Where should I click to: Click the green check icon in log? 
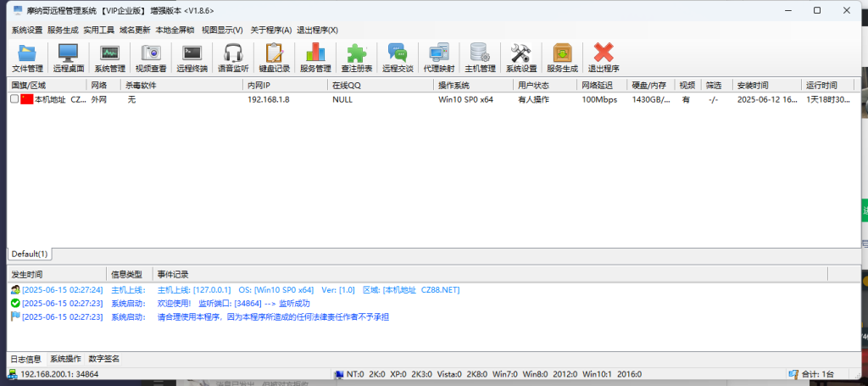15,303
